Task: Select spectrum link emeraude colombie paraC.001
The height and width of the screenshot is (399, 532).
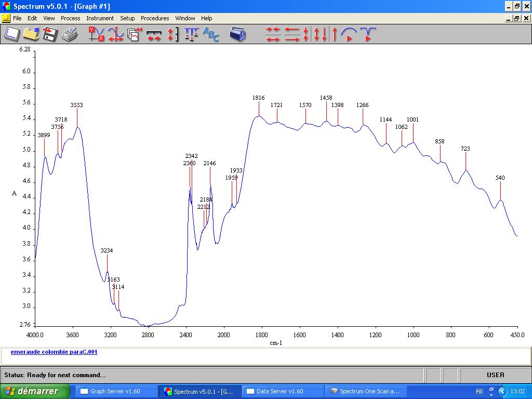Action: 54,352
